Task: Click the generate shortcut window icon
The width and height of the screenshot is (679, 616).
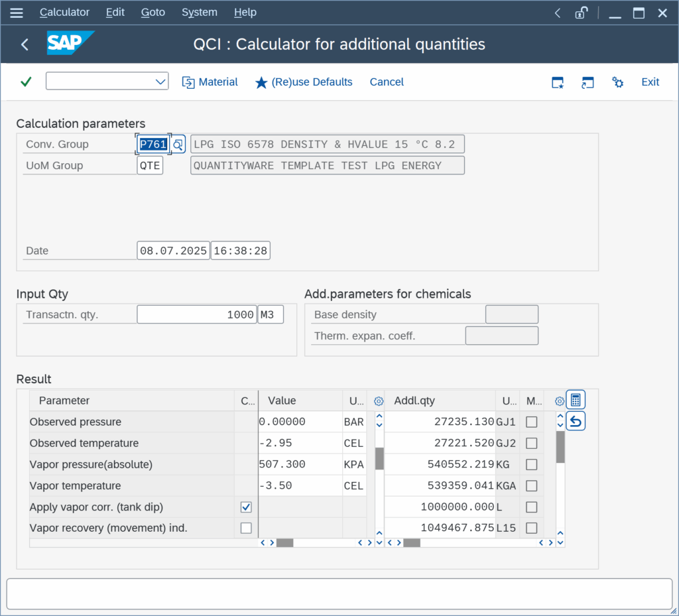Action: (x=587, y=82)
